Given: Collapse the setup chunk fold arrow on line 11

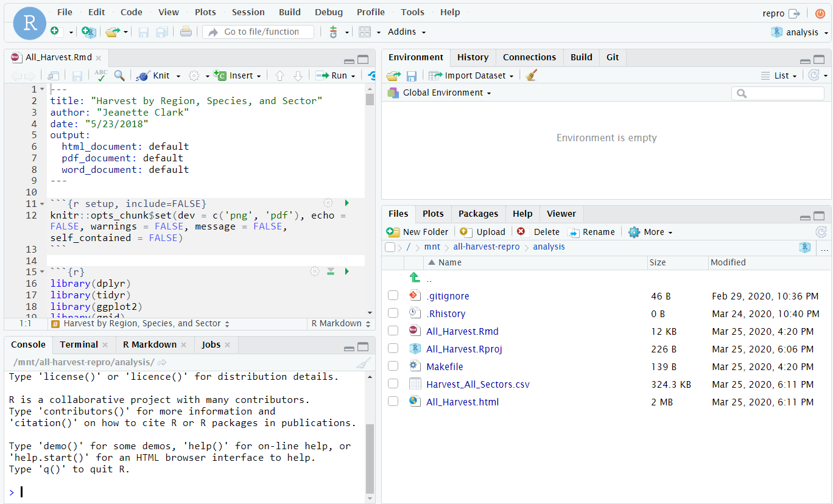Looking at the screenshot, I should point(42,204).
